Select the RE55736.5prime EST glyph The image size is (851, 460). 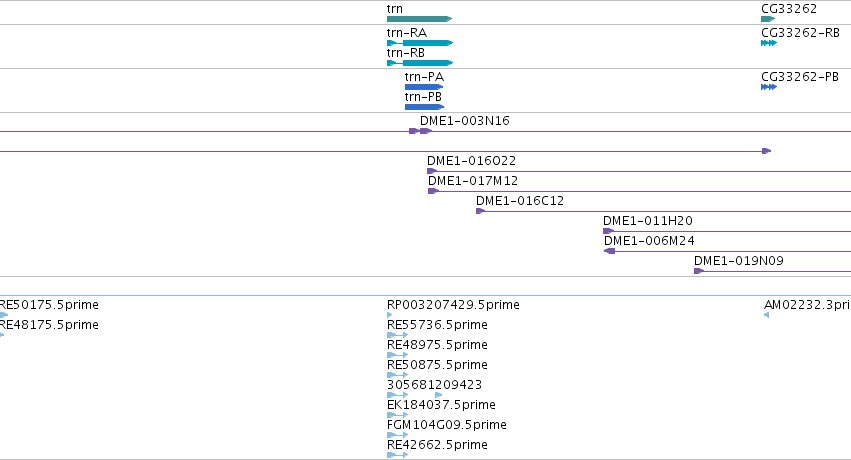tap(397, 335)
